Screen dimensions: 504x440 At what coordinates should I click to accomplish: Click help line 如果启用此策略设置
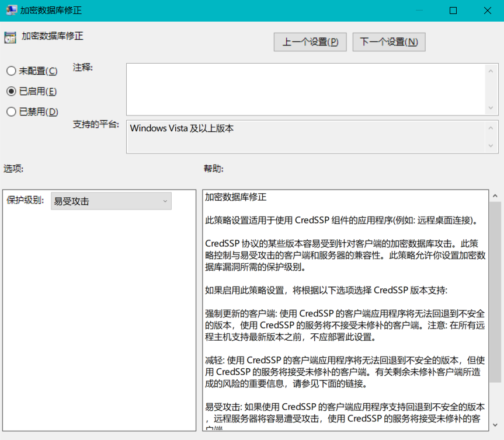[326, 291]
